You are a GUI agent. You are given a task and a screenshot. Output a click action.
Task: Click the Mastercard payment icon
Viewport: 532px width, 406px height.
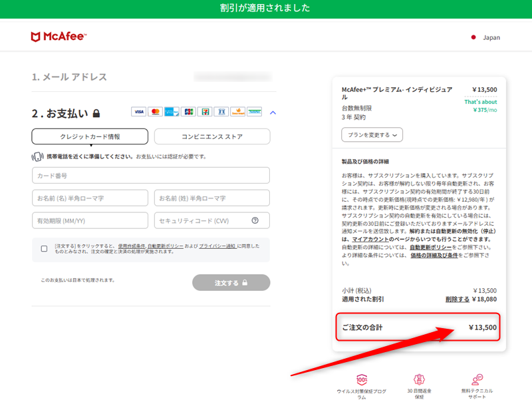155,112
